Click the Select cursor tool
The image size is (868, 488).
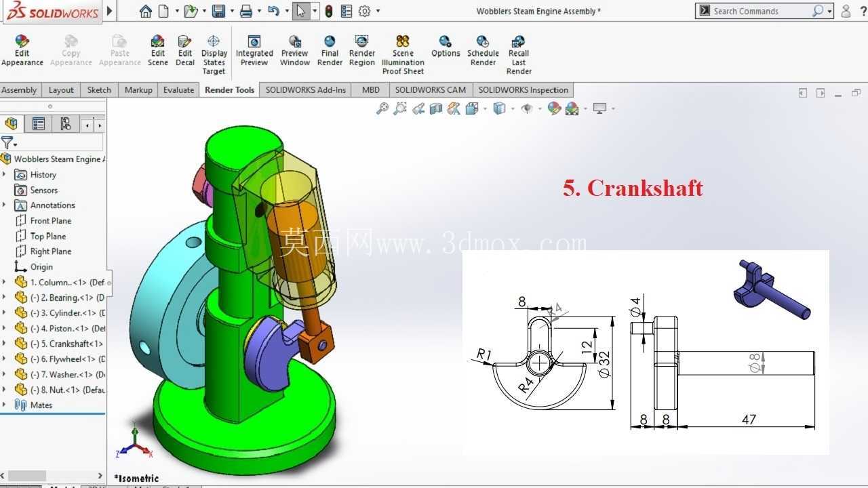click(x=301, y=11)
